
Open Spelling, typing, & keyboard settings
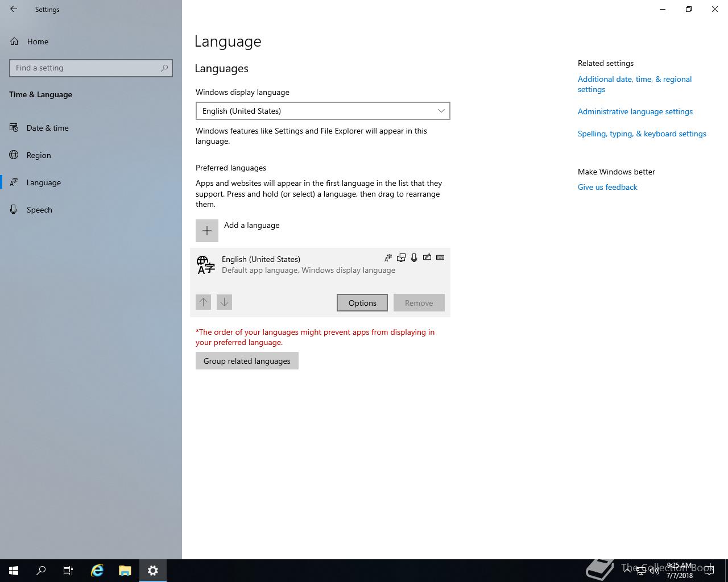point(642,134)
